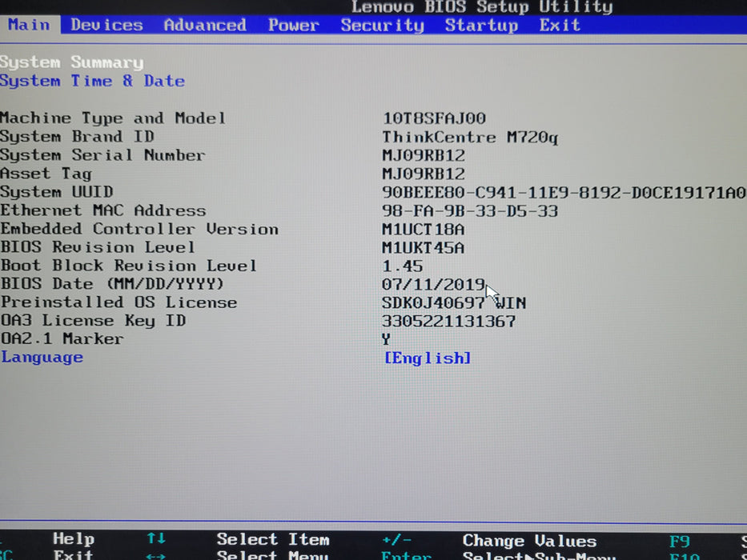Click the 3305221131367 key value
The width and height of the screenshot is (747, 560).
pyautogui.click(x=449, y=321)
